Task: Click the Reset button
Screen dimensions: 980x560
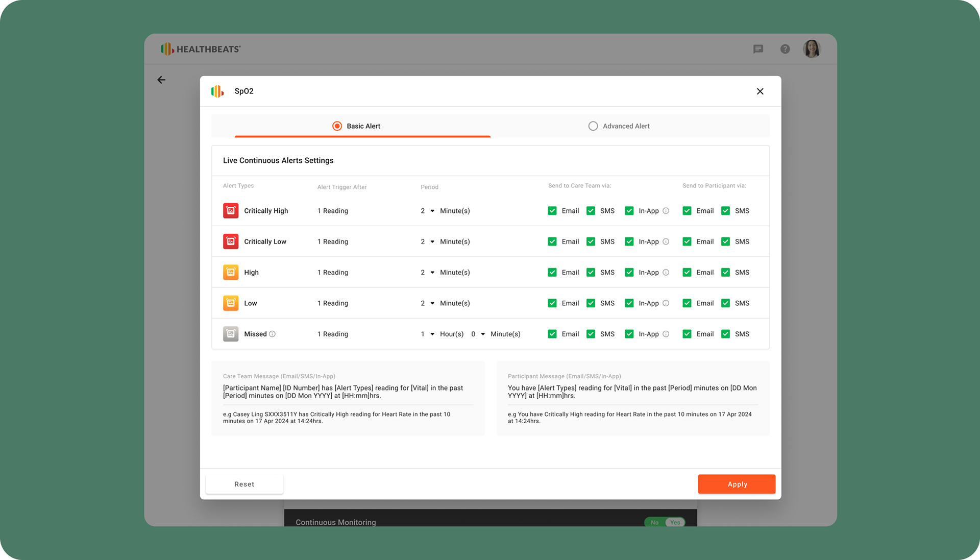Action: pyautogui.click(x=244, y=484)
